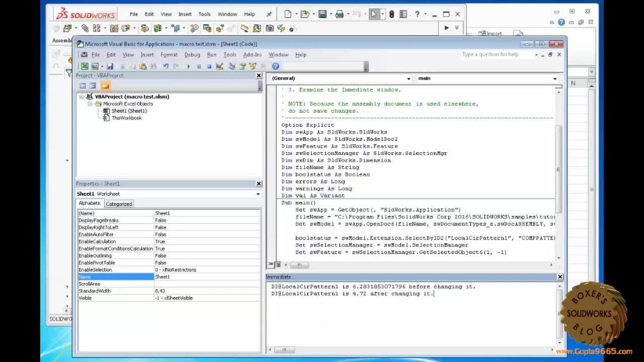Toggle Folders icon in Project panel
Image resolution: width=644 pixels, height=362 pixels.
[x=105, y=86]
